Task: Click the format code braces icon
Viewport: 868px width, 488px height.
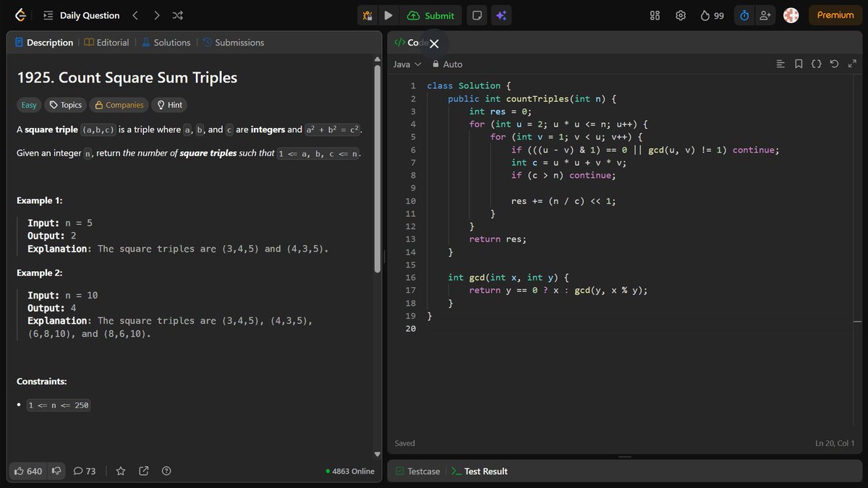Action: [816, 64]
